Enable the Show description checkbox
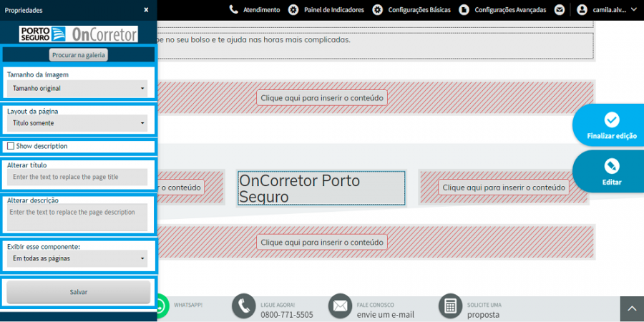644x322 pixels. click(x=11, y=146)
